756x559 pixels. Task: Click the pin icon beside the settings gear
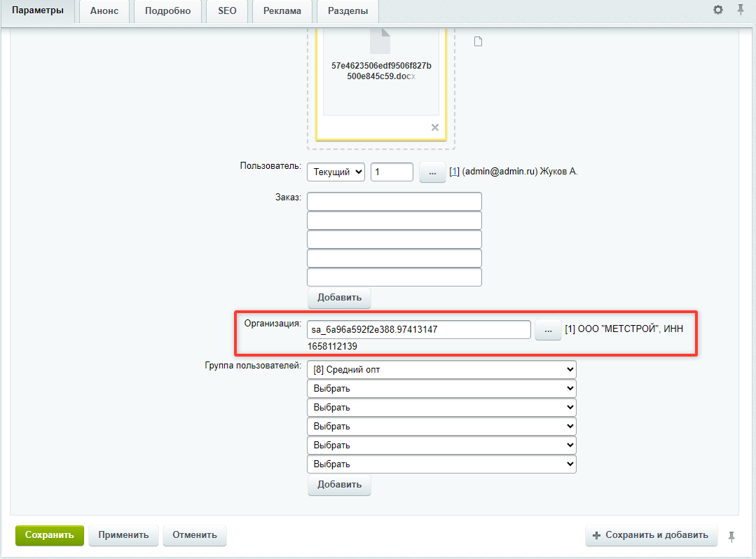tap(740, 10)
